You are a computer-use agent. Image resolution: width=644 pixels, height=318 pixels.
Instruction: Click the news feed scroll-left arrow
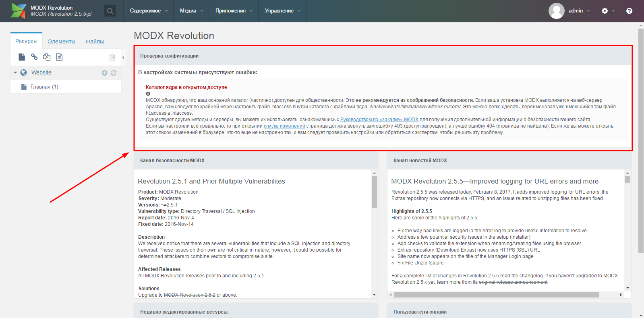[390, 295]
